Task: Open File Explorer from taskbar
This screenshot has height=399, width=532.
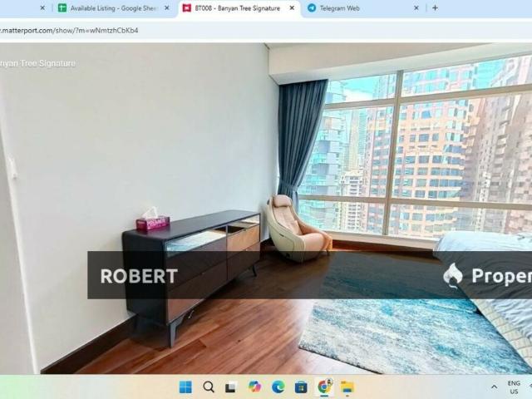Action: coord(347,387)
